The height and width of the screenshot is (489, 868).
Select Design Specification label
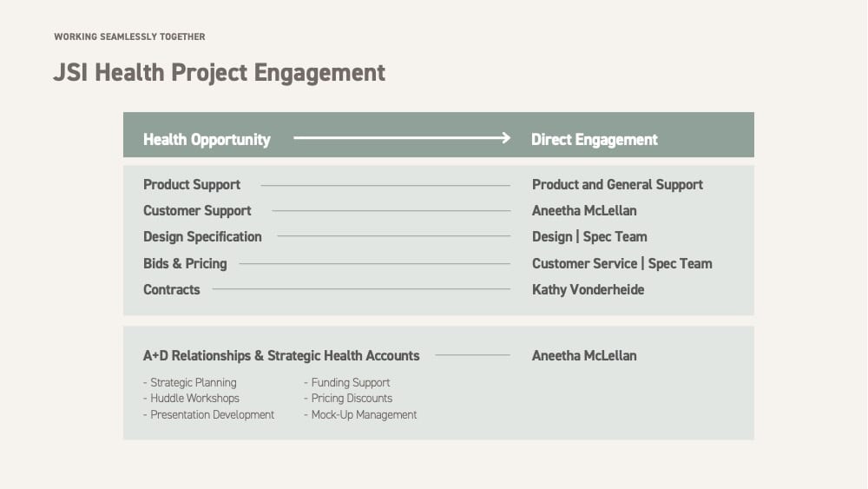point(202,237)
